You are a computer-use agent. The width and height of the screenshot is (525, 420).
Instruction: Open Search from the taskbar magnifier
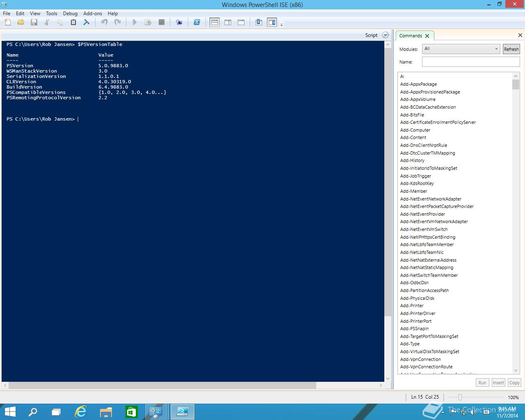tap(33, 412)
